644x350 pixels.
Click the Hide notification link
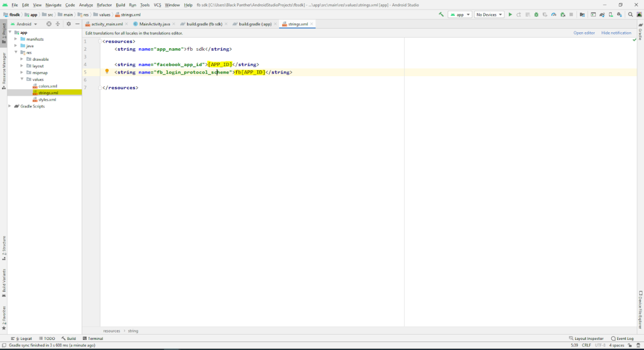tap(616, 33)
